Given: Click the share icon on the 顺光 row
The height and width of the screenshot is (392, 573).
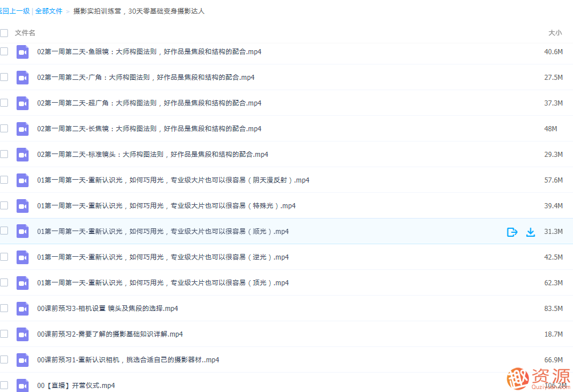Looking at the screenshot, I should point(512,232).
